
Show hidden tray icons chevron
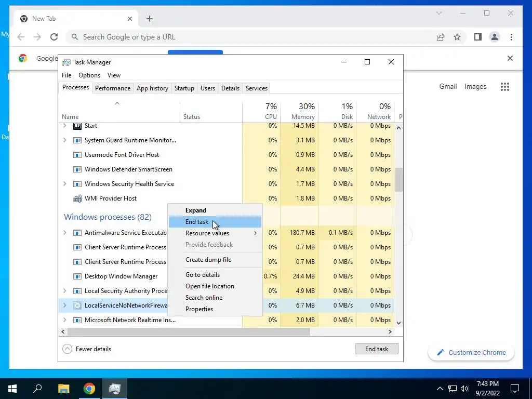coord(440,389)
